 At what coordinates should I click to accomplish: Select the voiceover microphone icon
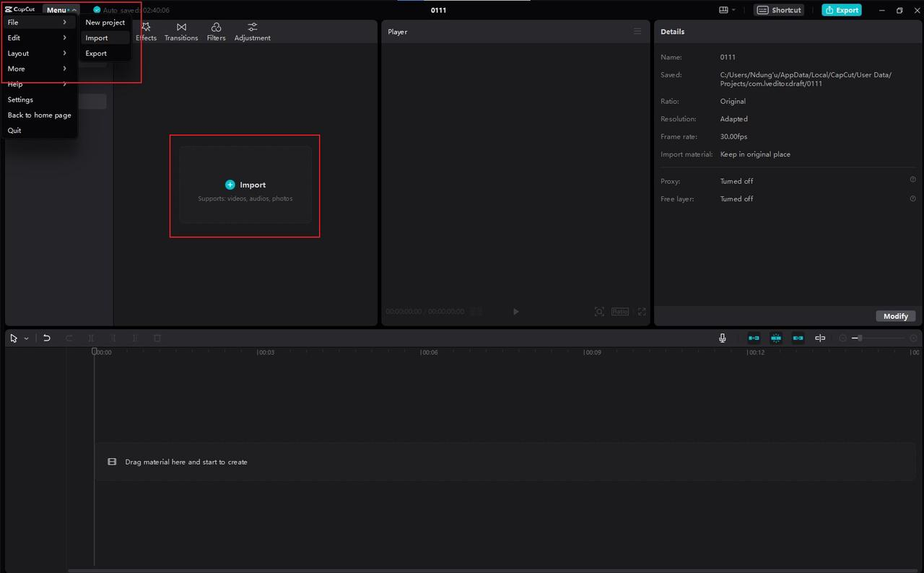click(722, 338)
